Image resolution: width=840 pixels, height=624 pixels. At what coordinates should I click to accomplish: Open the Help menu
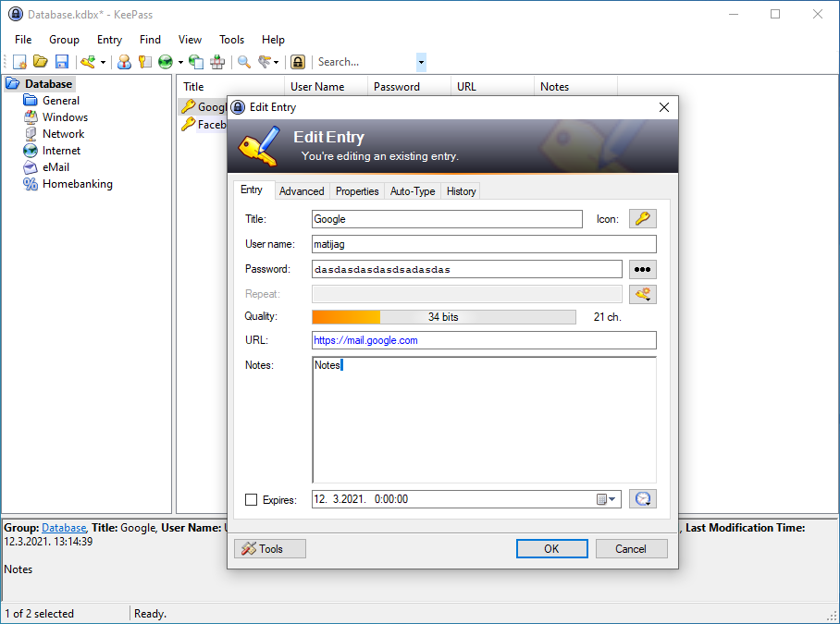tap(273, 40)
